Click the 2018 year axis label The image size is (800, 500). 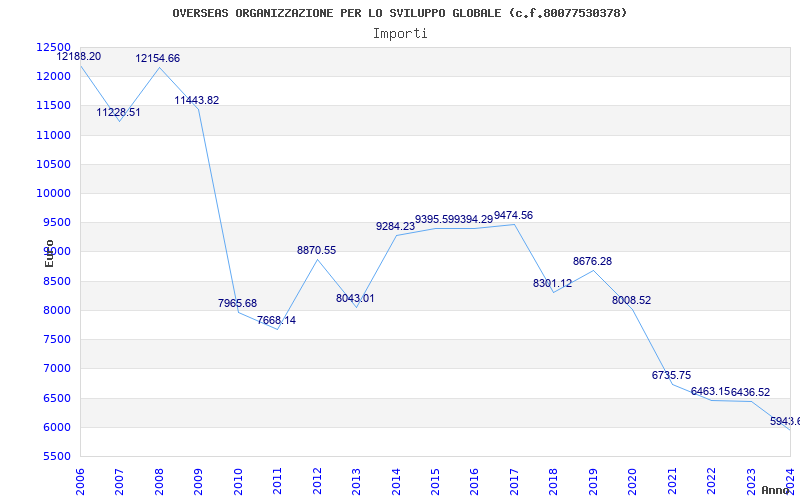554,481
